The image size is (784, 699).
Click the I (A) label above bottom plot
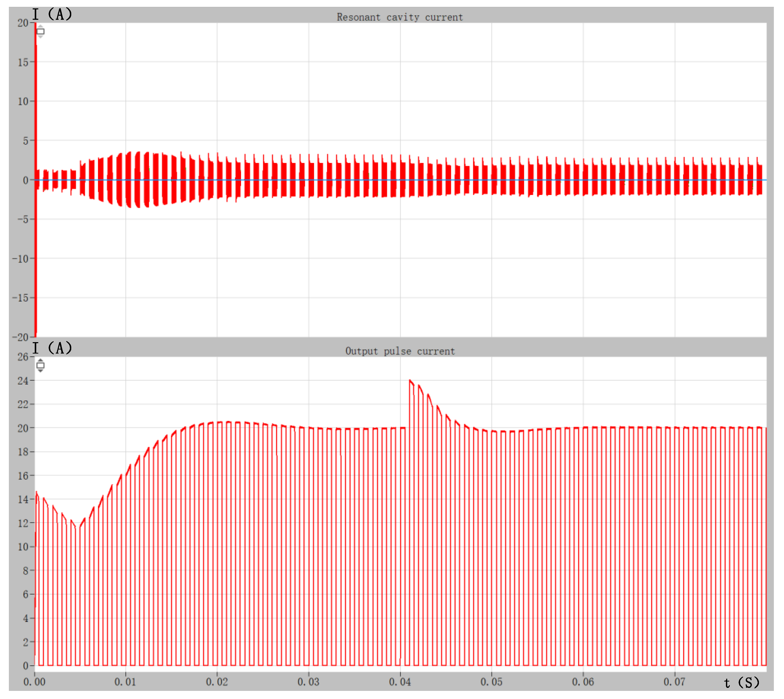pos(52,348)
